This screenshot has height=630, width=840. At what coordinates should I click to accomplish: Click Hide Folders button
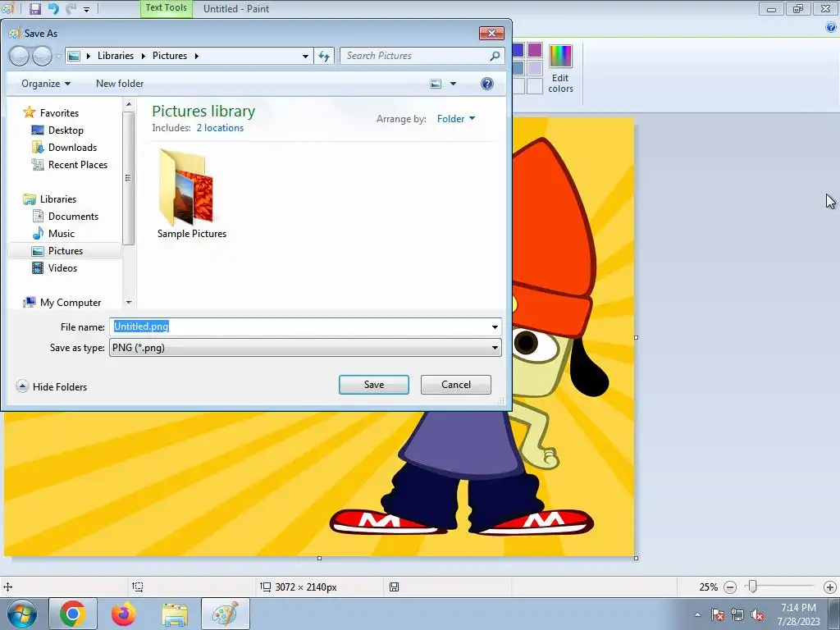coord(52,387)
